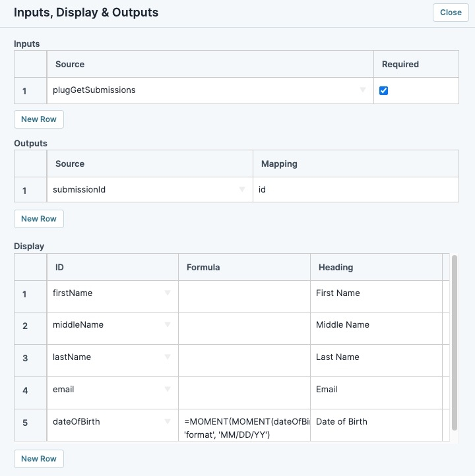Click the lastName ID text
Screen dimensions: 475x476
(72, 357)
